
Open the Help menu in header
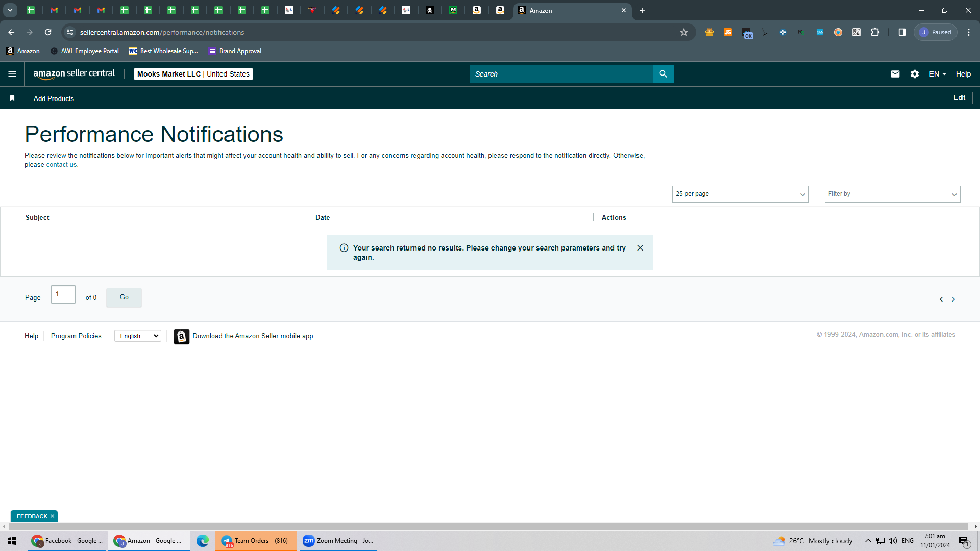pyautogui.click(x=963, y=74)
